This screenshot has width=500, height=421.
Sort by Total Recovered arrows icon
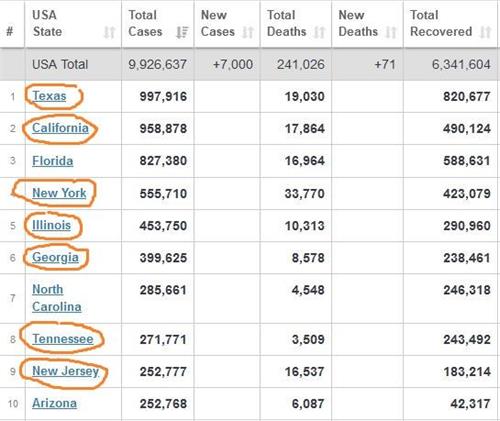485,32
